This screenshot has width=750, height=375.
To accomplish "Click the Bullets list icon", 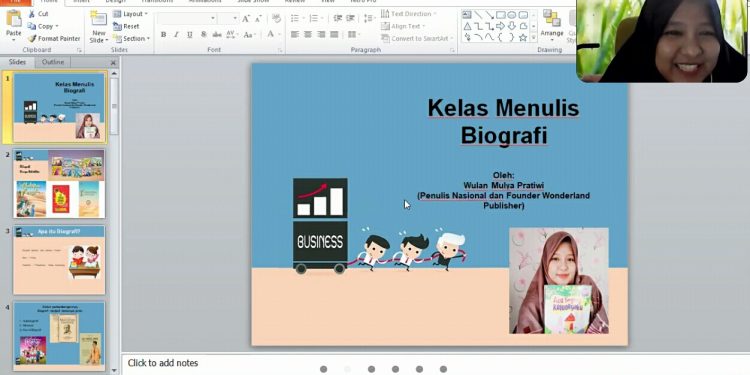I will [296, 19].
